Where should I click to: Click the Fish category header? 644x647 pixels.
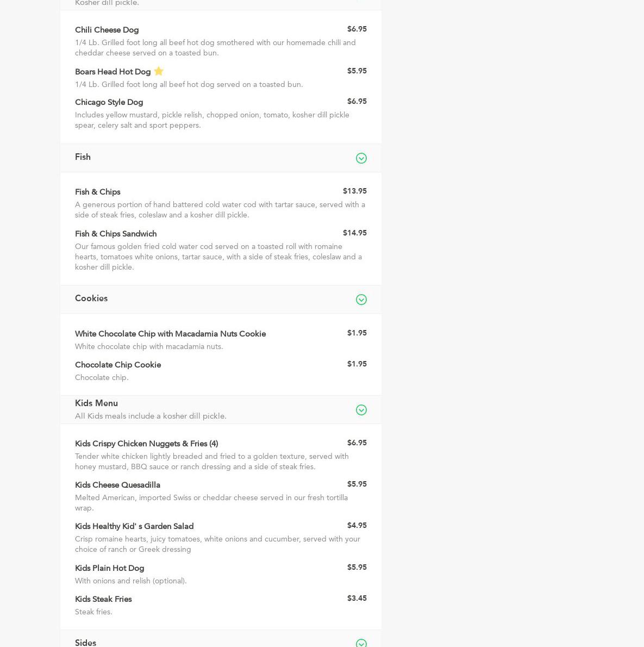(83, 157)
